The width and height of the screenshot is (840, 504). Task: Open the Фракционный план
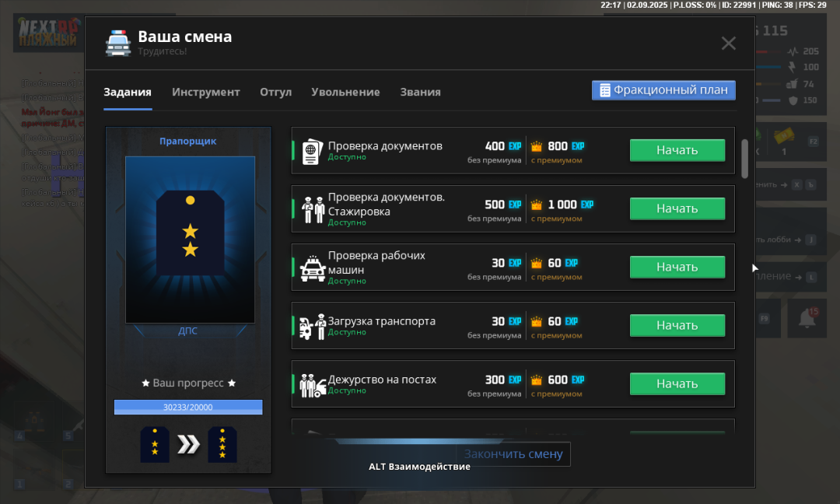[663, 90]
